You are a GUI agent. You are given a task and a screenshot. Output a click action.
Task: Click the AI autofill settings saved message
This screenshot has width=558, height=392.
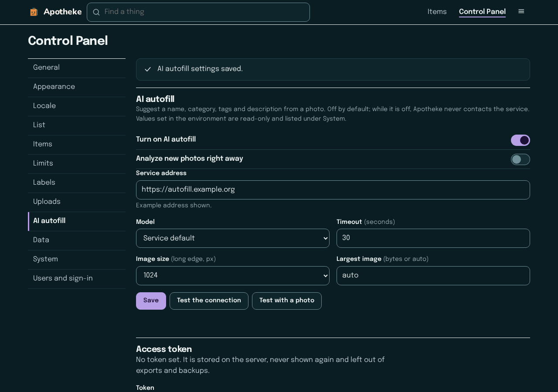point(200,69)
